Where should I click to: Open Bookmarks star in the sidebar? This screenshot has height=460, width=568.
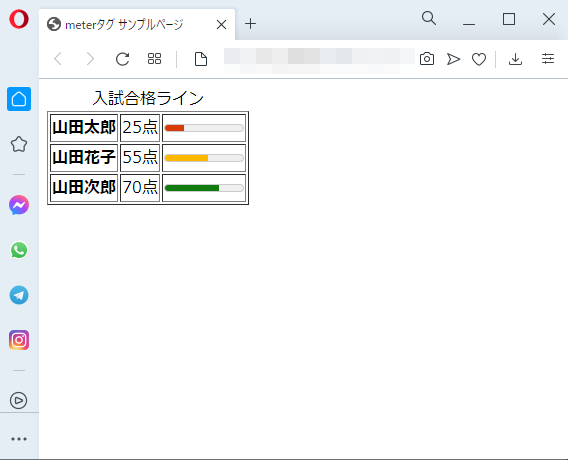19,144
